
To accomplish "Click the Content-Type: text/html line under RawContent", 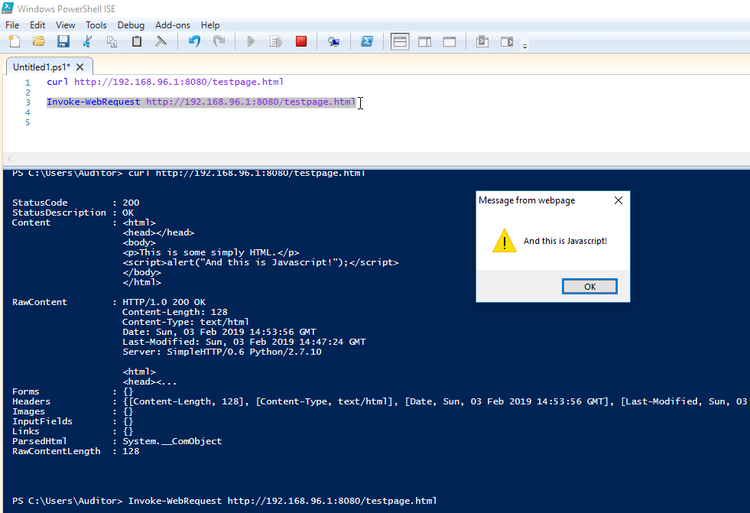I will coord(186,322).
